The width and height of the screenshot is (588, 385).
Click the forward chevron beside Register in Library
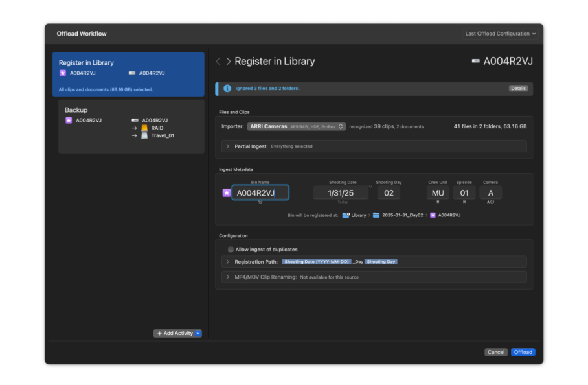[228, 61]
